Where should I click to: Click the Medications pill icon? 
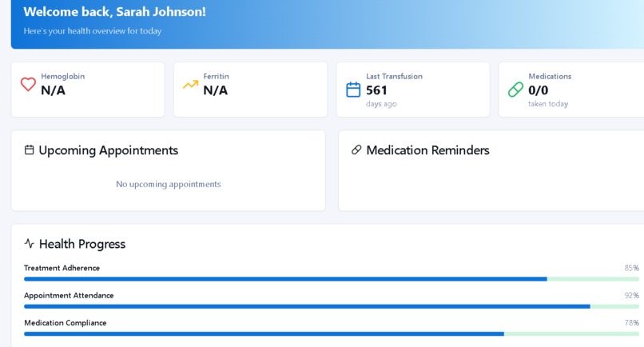pyautogui.click(x=515, y=90)
